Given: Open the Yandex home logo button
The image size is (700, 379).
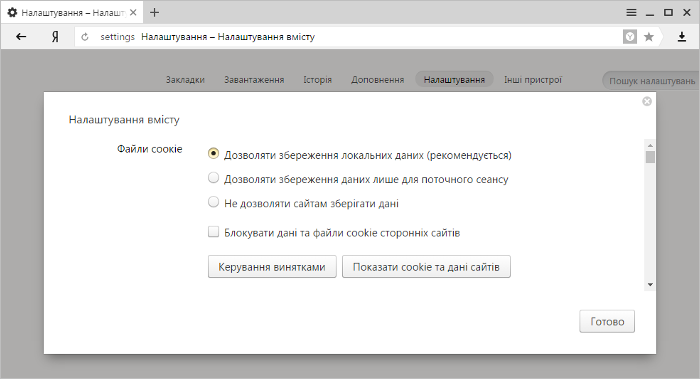Looking at the screenshot, I should [x=55, y=37].
